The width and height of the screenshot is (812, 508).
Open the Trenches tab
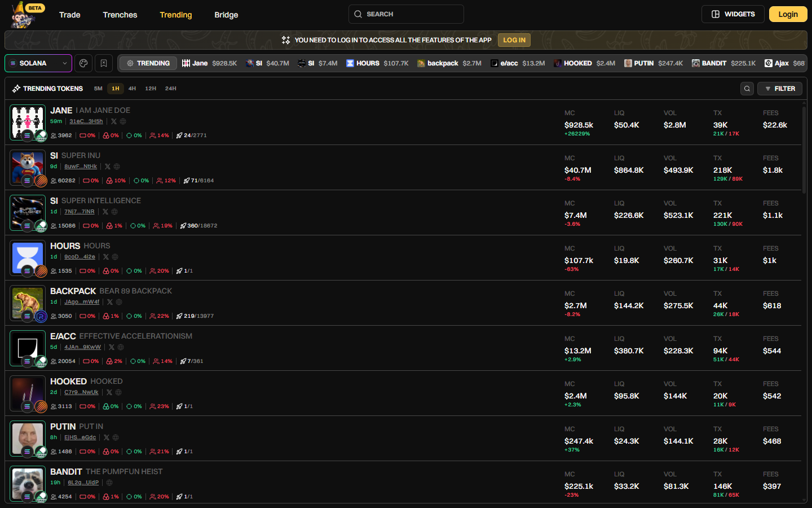pos(120,15)
